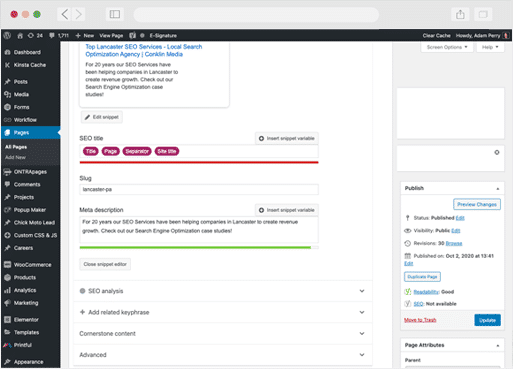Screen dimensions: 513x369
Task: Open the Screen Options dropdown
Action: 447,47
